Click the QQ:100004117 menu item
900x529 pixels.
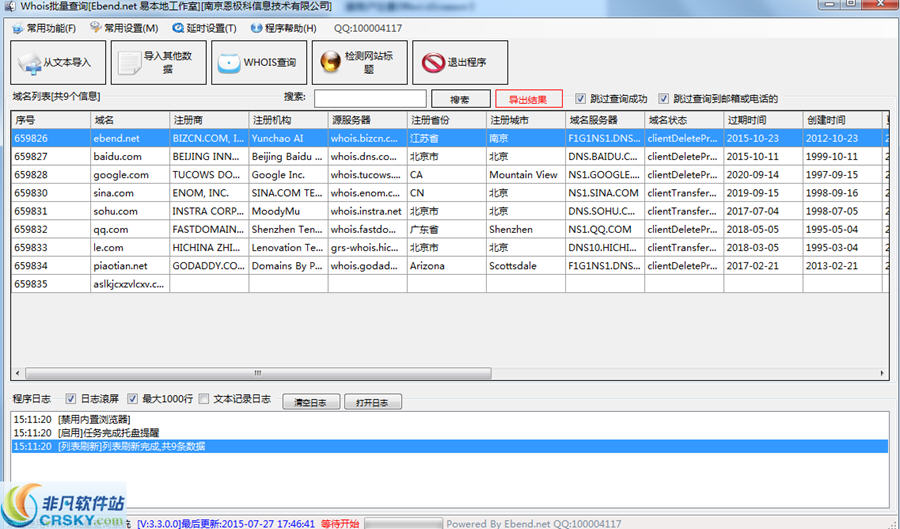[x=368, y=28]
